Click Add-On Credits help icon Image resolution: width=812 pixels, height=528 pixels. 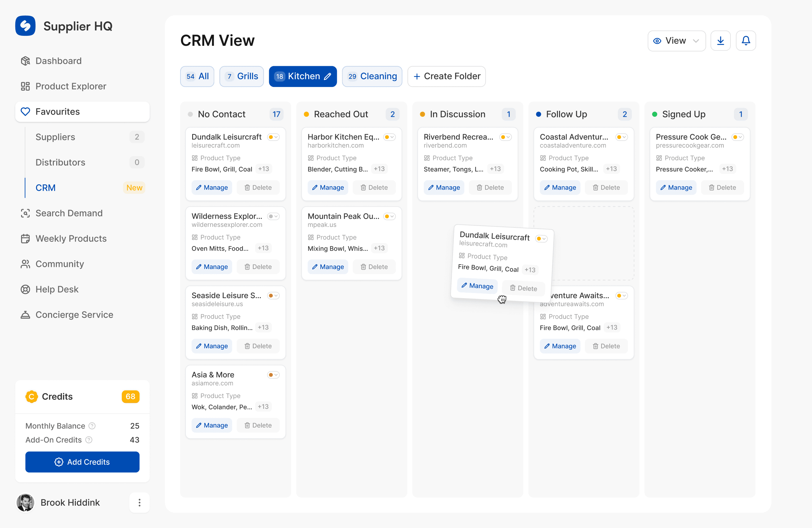pos(89,440)
